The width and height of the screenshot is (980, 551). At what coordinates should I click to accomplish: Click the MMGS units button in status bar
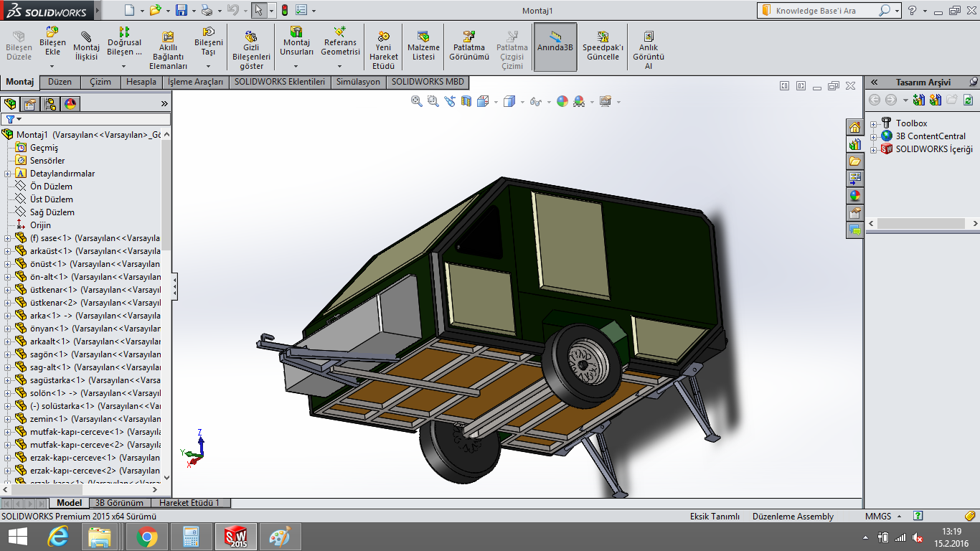[x=878, y=517]
